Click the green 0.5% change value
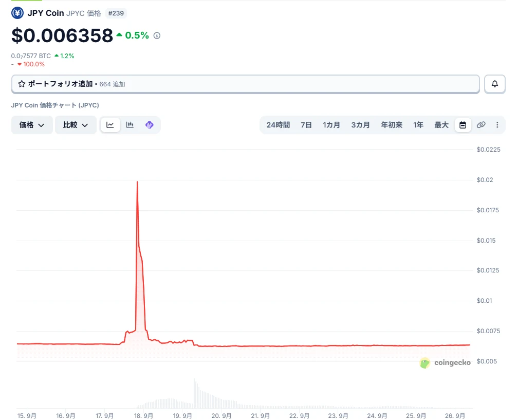The image size is (517, 420). pyautogui.click(x=137, y=35)
